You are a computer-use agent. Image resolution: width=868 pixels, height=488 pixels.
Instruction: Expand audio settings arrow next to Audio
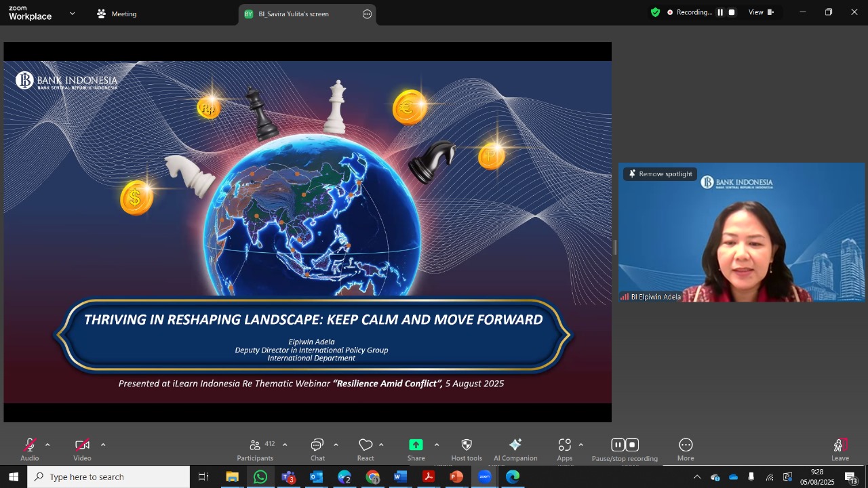click(x=47, y=445)
